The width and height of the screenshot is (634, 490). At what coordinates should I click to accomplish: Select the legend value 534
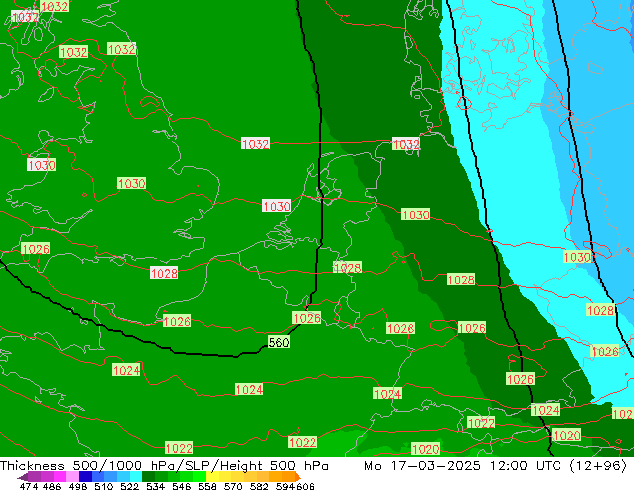pos(155,486)
